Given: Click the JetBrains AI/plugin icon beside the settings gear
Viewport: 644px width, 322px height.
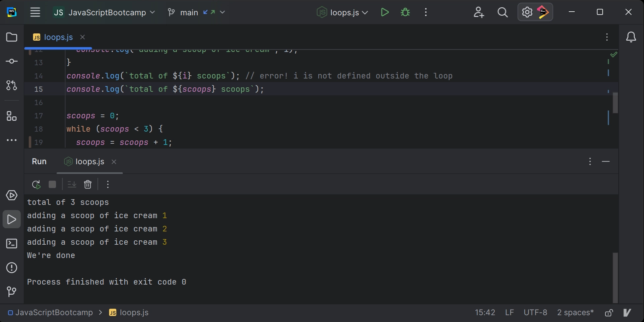Looking at the screenshot, I should (543, 12).
